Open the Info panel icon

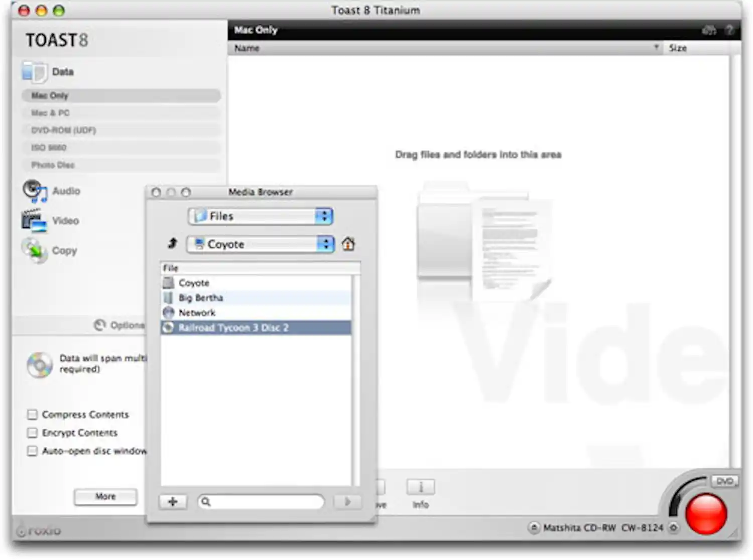click(x=420, y=486)
